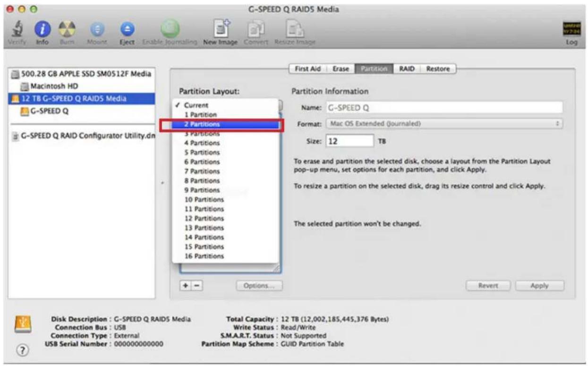Choose 16 Partitions layout
The image size is (588, 366).
(x=226, y=256)
